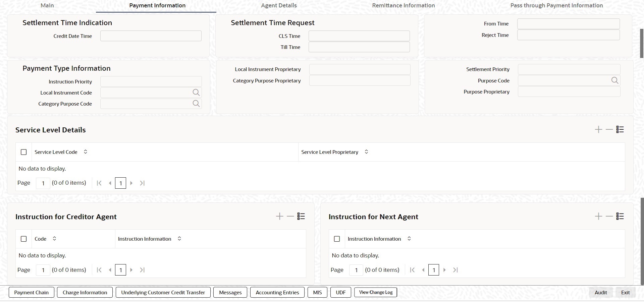Click the Audit button
The image size is (644, 302).
pyautogui.click(x=601, y=292)
